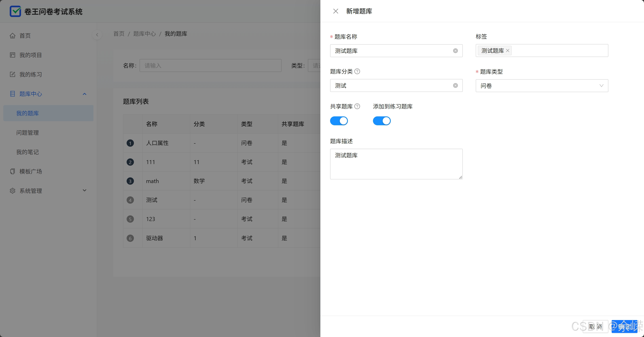The height and width of the screenshot is (337, 644).
Task: Click row badge 4 for 测试
Action: pos(130,200)
